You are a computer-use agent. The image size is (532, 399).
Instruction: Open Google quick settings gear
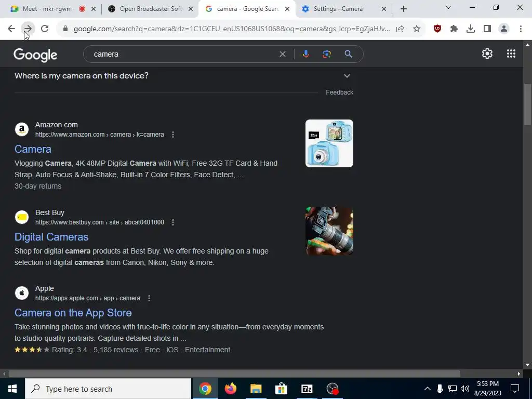[487, 54]
